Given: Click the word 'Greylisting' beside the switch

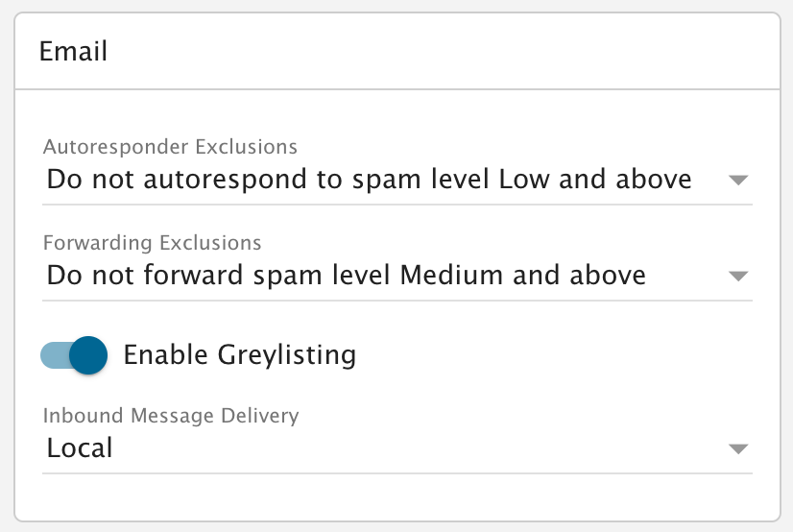Looking at the screenshot, I should click(x=287, y=355).
